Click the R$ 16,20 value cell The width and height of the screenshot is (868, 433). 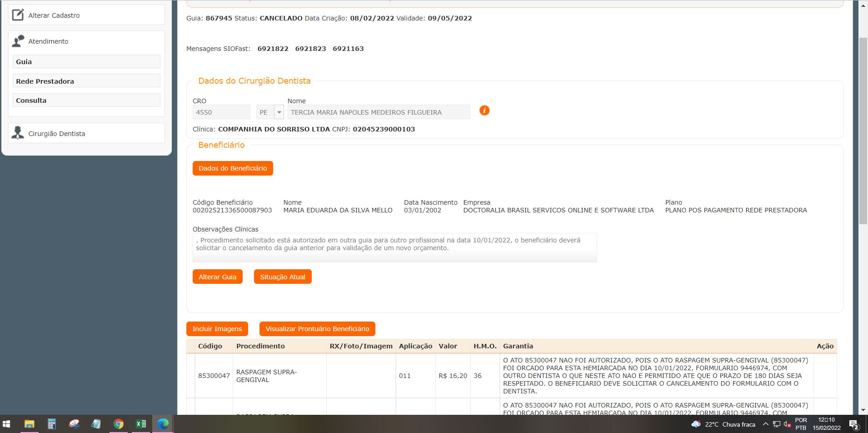(x=453, y=376)
